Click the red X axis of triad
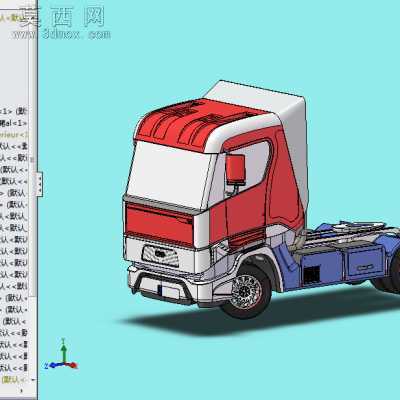The width and height of the screenshot is (400, 400). tap(71, 365)
